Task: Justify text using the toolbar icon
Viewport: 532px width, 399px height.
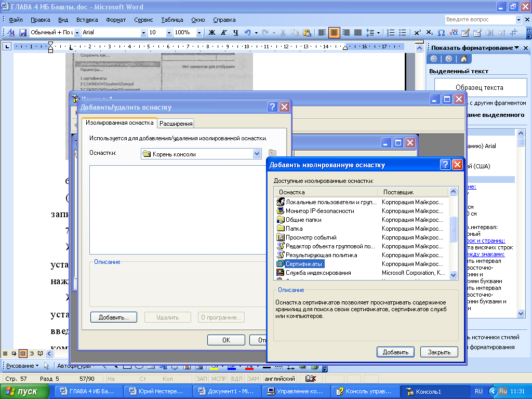Action: pos(357,33)
